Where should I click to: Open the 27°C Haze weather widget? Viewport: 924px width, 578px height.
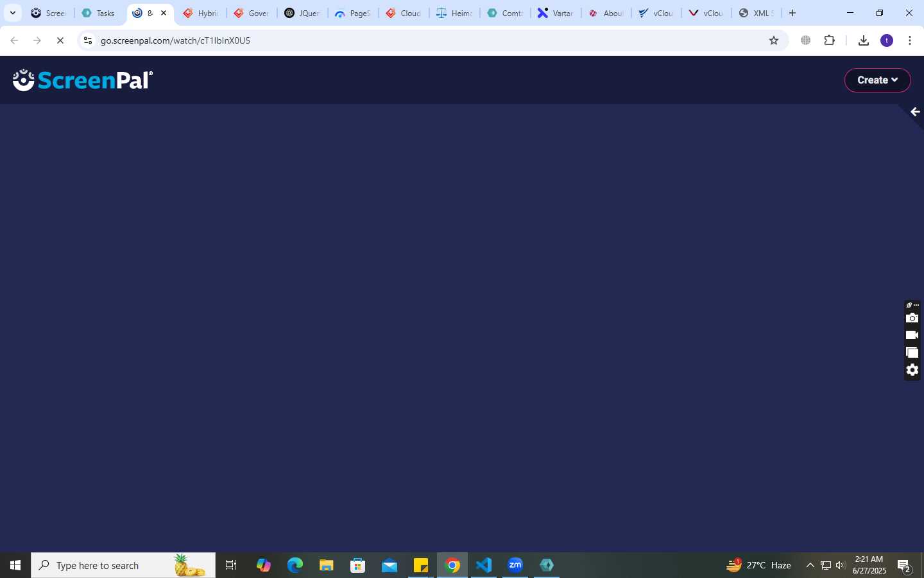[x=758, y=565]
